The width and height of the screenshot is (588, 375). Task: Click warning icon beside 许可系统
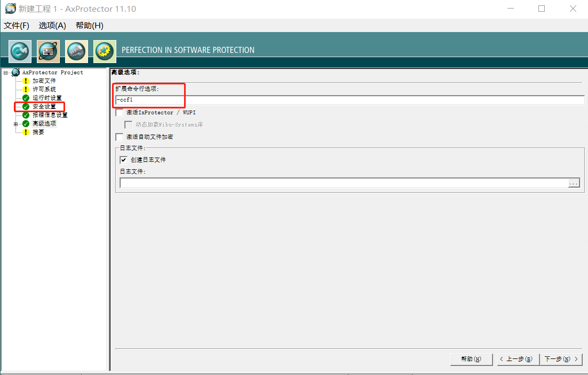[x=26, y=89]
